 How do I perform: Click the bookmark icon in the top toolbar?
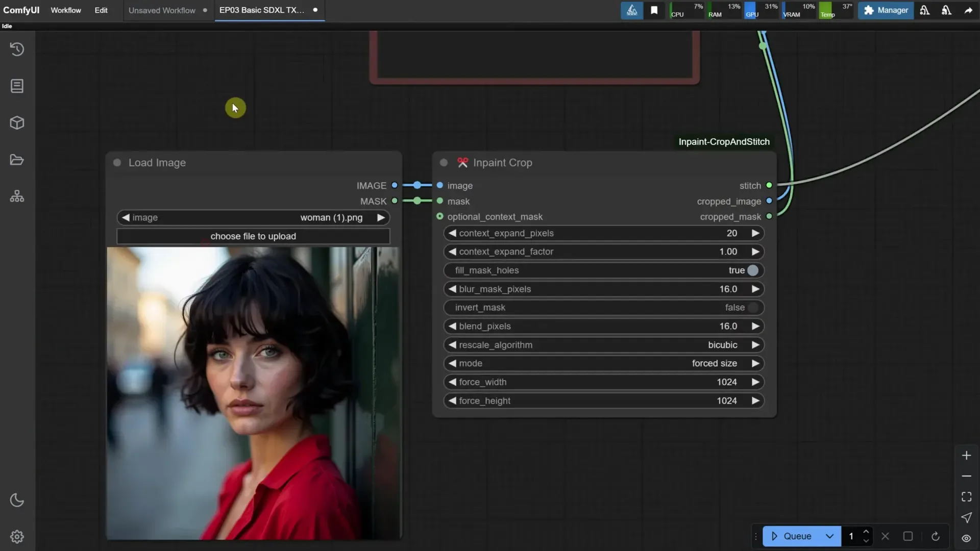pyautogui.click(x=654, y=10)
